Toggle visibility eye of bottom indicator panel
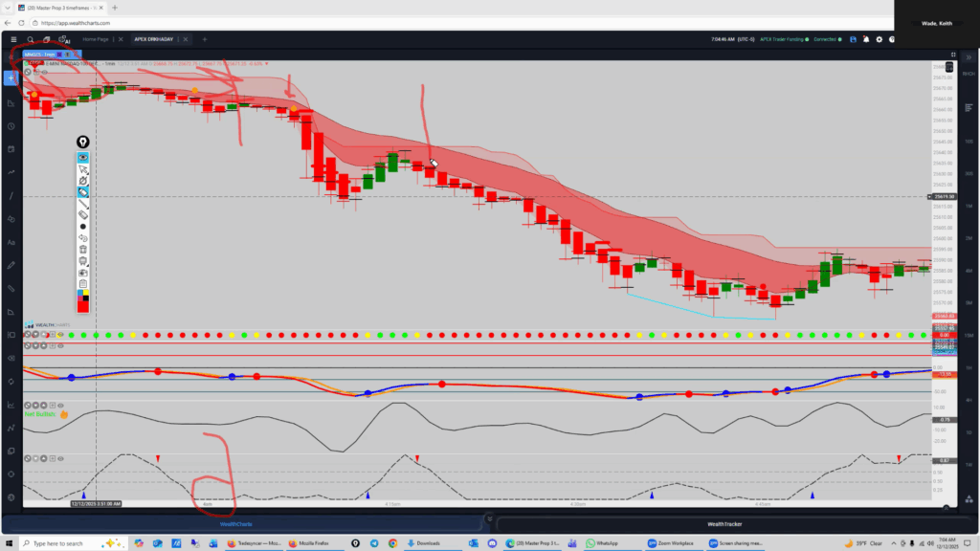Screen dimensions: 980x551 (x=60, y=459)
